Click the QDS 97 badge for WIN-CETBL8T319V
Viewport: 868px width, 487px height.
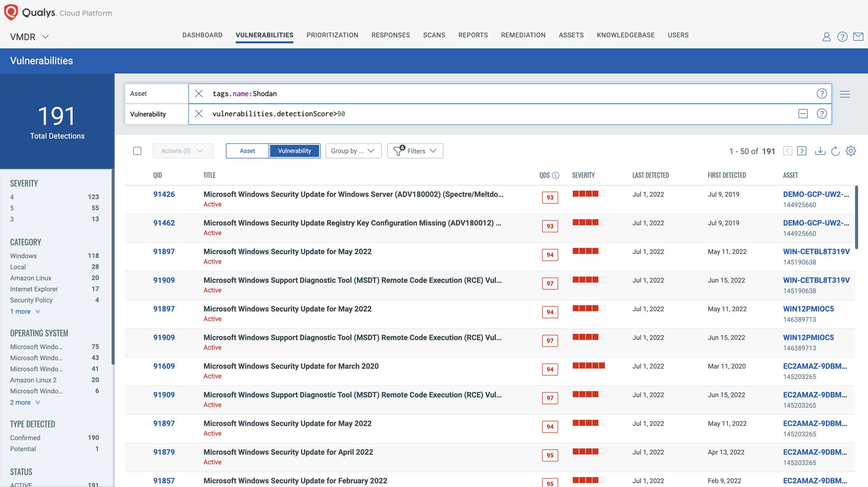click(550, 284)
